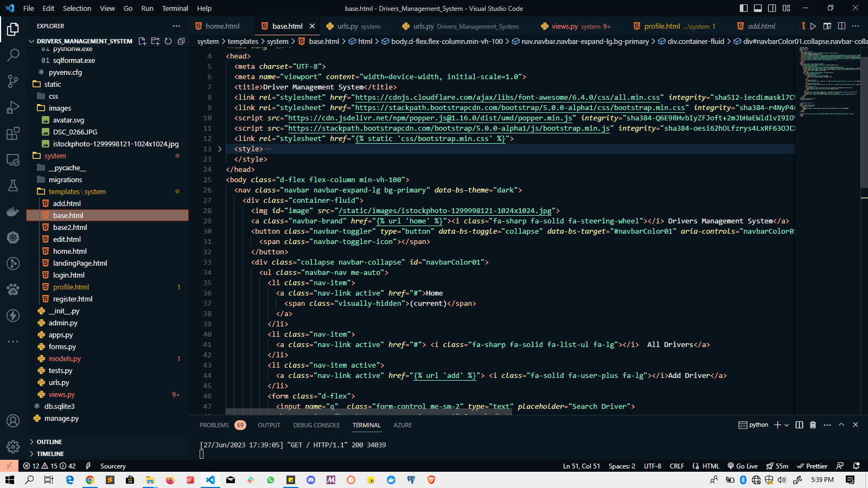Run the file using the play button icon
Image resolution: width=868 pixels, height=488 pixels.
[x=813, y=25]
